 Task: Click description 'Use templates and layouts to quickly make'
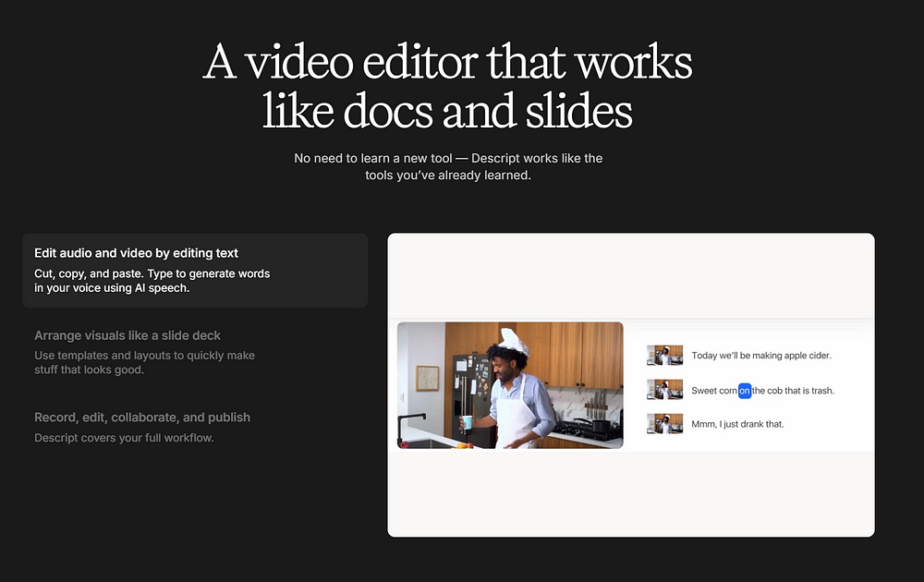click(144, 356)
